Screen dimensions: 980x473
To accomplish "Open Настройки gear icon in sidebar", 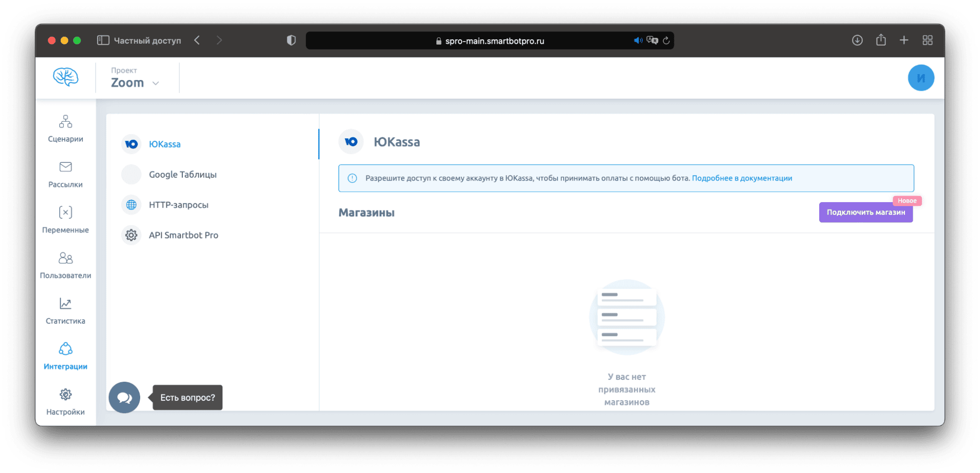I will click(65, 394).
